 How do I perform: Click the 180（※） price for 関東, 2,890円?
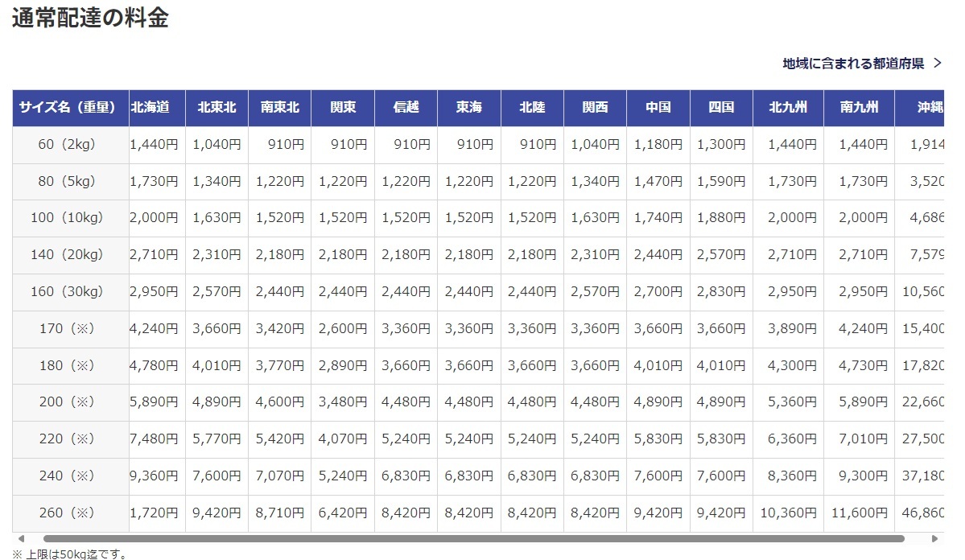tap(343, 365)
